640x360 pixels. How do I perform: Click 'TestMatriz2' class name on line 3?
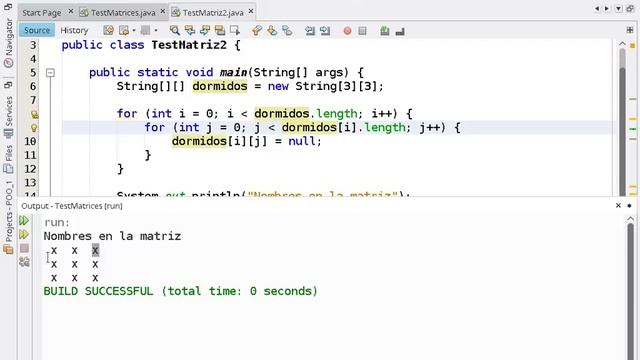click(x=189, y=45)
